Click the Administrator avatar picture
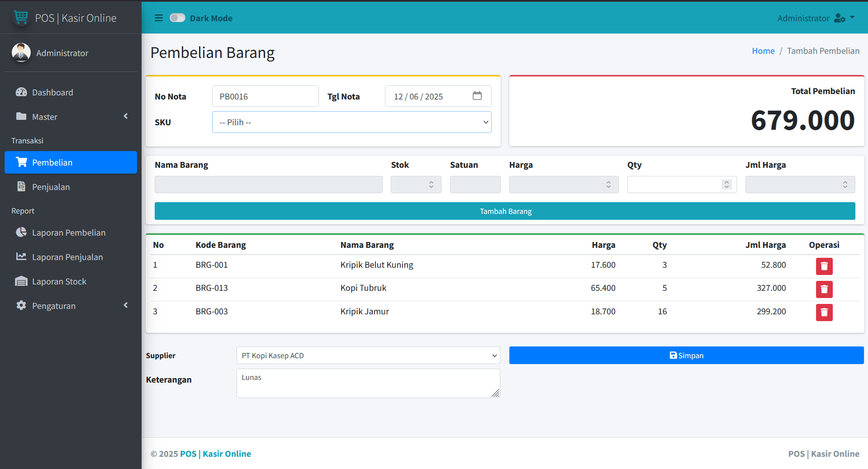Image resolution: width=868 pixels, height=469 pixels. click(x=21, y=52)
